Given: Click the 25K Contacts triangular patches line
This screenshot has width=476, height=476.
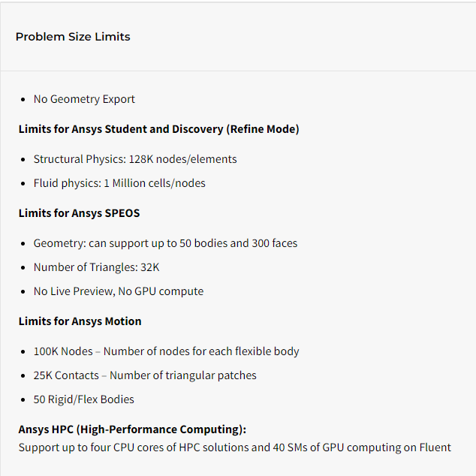Looking at the screenshot, I should point(145,375).
